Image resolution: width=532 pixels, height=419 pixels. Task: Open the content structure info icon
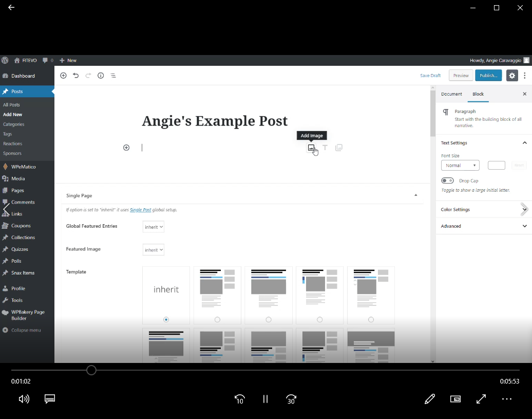101,76
